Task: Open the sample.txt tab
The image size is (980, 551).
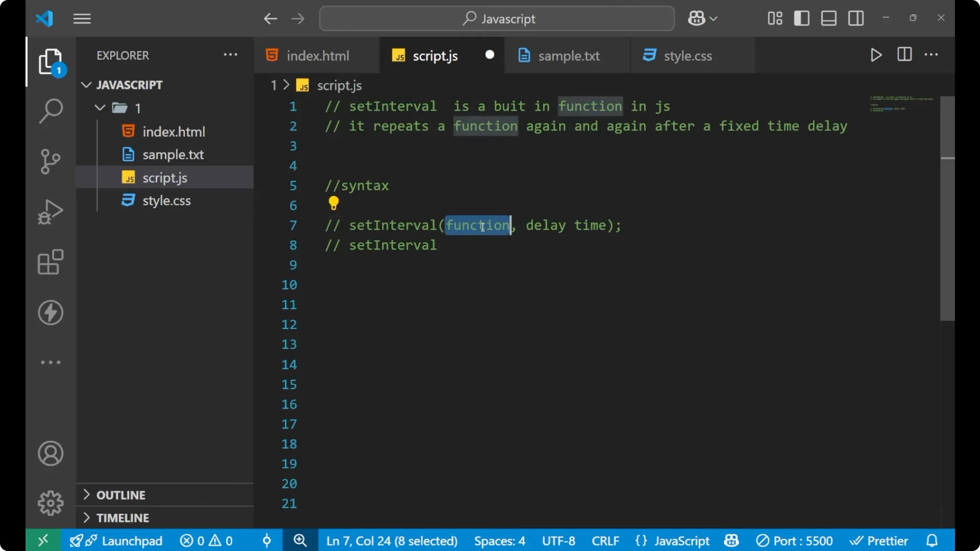Action: [570, 55]
